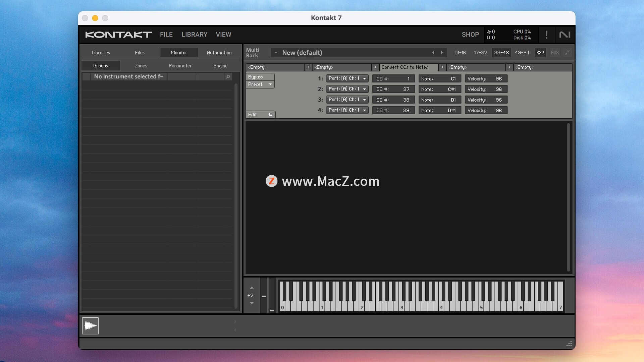Shift keyboard octave down arrow
Image resolution: width=644 pixels, height=362 pixels.
(x=252, y=303)
